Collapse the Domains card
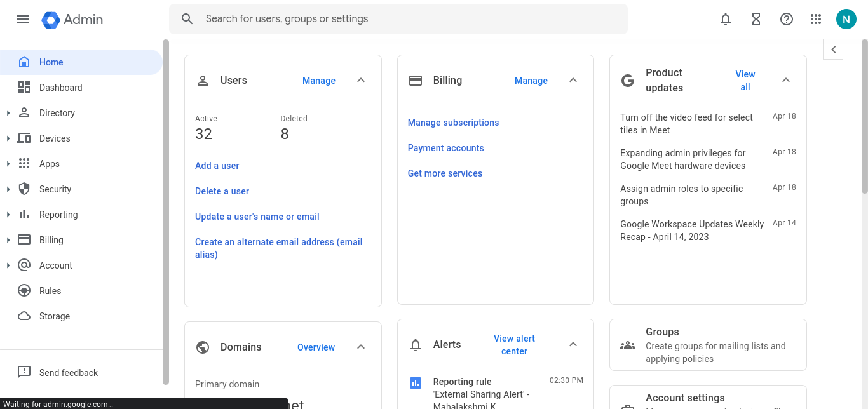The image size is (868, 409). pos(361,347)
